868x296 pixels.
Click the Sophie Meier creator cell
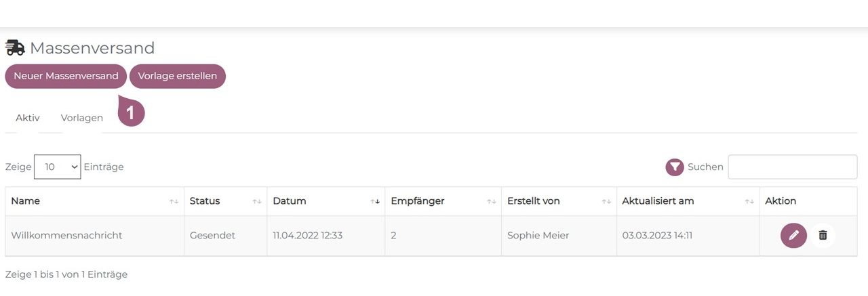pos(538,236)
